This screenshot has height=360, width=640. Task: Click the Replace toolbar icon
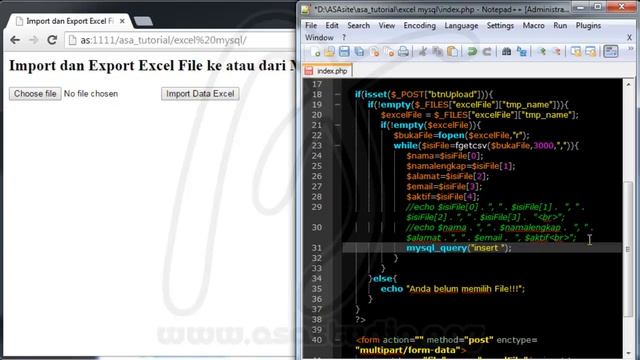point(521,51)
